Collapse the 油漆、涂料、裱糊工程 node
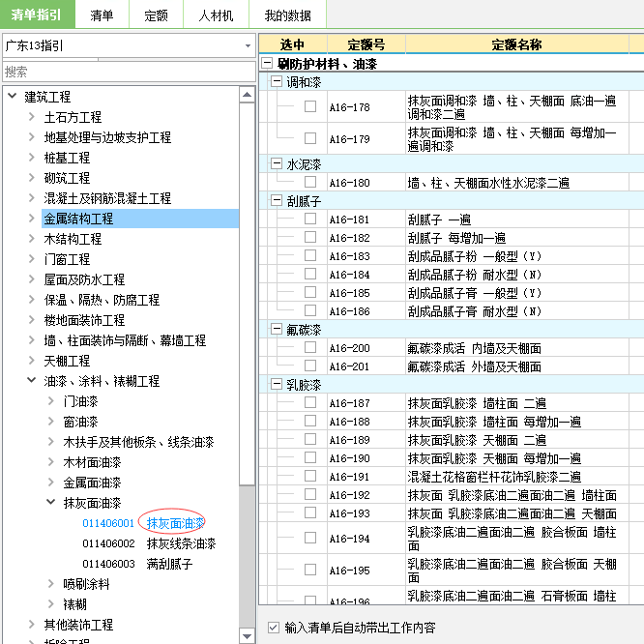The width and height of the screenshot is (644, 644). (32, 380)
